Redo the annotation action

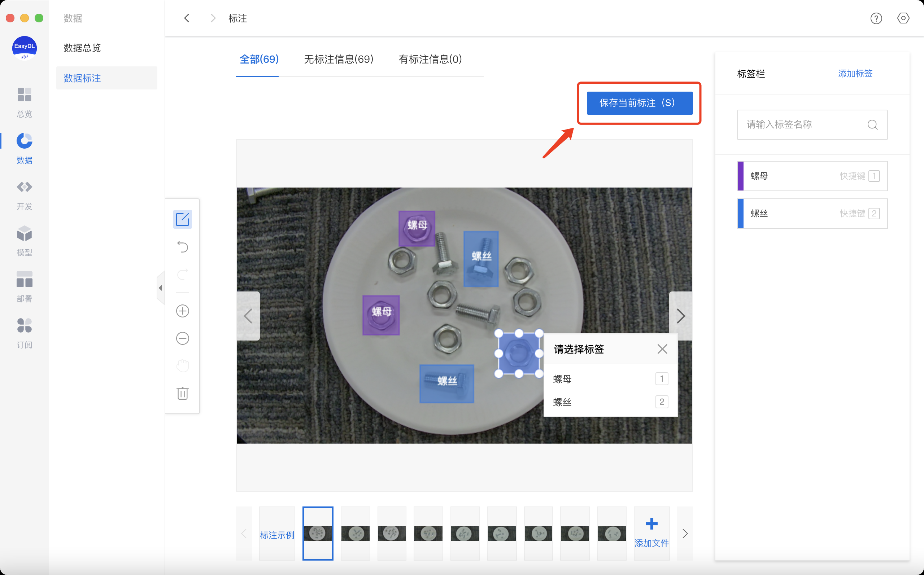click(x=183, y=274)
